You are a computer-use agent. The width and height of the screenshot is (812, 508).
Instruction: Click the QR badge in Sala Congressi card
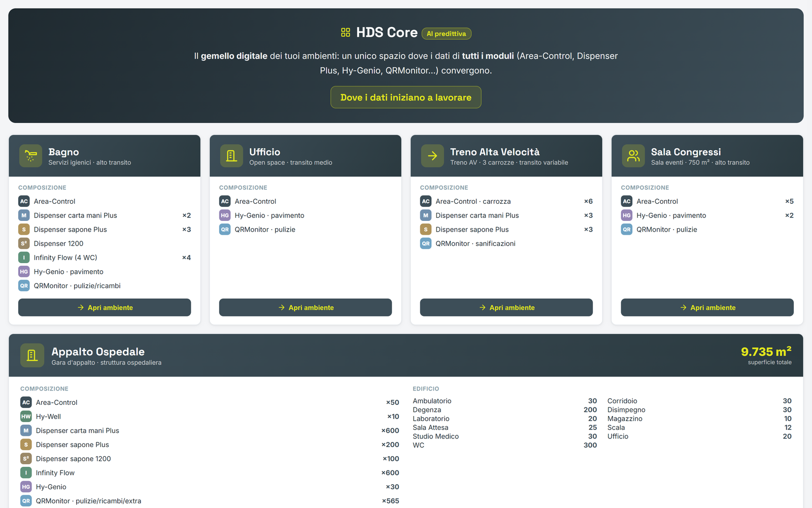627,230
